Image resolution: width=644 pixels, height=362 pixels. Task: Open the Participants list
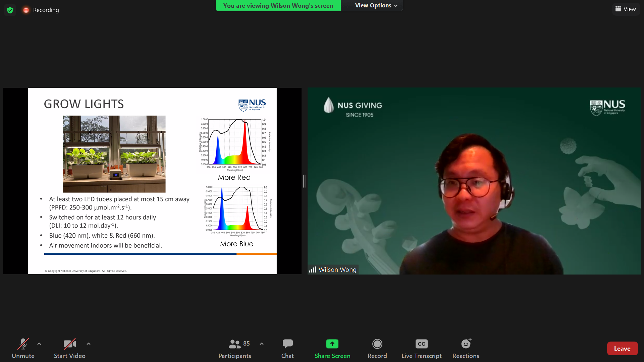pos(234,348)
